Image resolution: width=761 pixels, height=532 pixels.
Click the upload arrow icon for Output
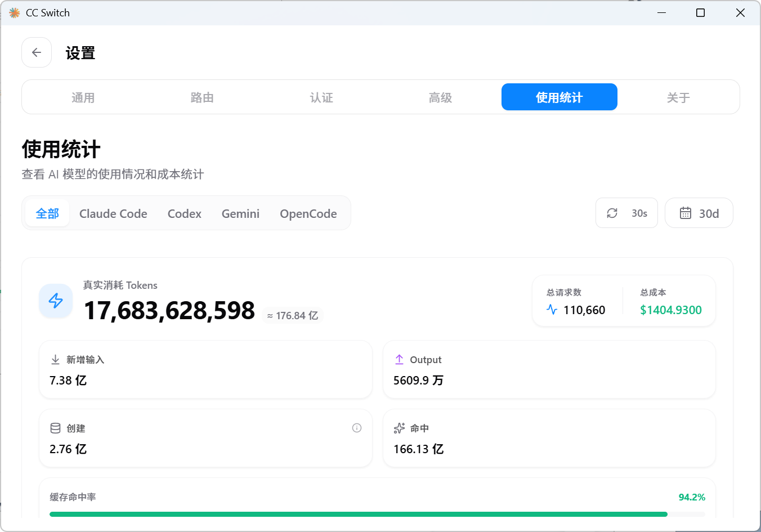coord(399,359)
